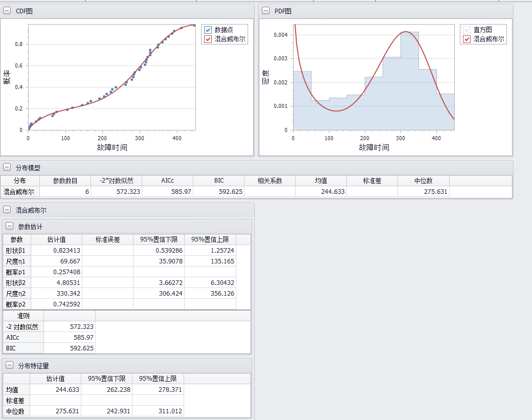Click AICc column header in 分布模型 table
Screen dimensions: 532x420
pos(167,181)
